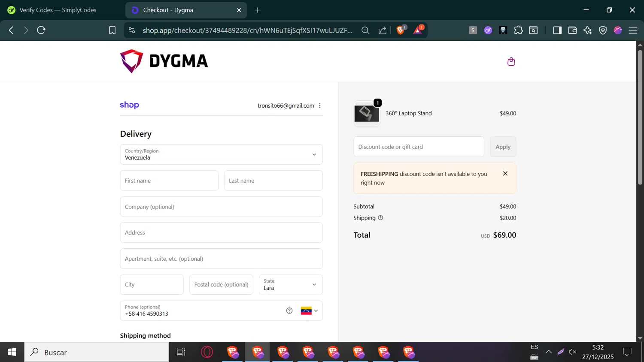Go back to the previous page
Image resolution: width=644 pixels, height=362 pixels.
click(x=12, y=30)
